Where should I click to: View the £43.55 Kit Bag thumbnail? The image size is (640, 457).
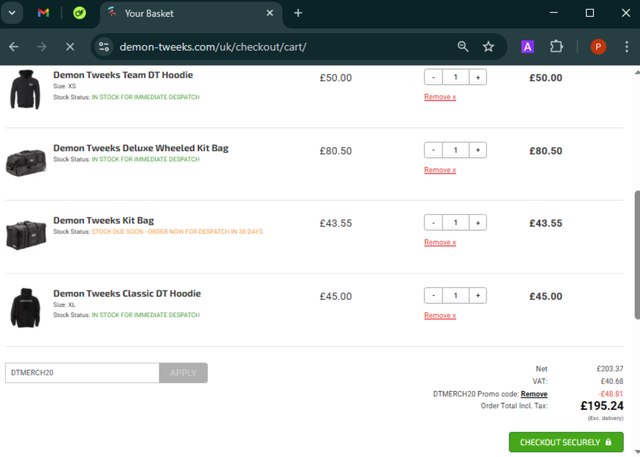[26, 235]
